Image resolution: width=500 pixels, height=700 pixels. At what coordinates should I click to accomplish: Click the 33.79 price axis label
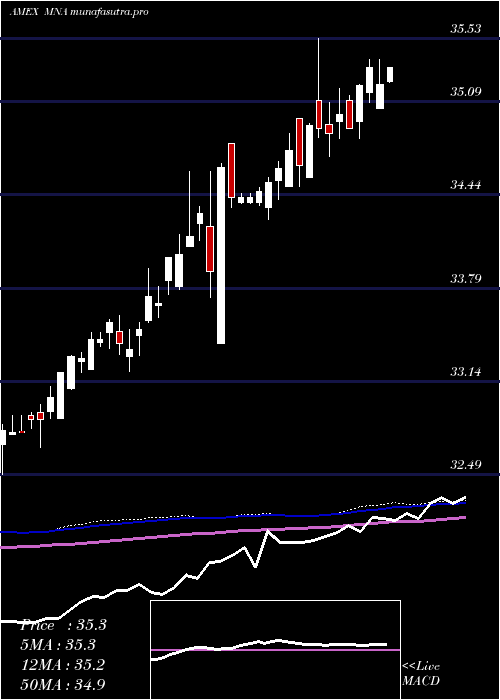coord(465,279)
